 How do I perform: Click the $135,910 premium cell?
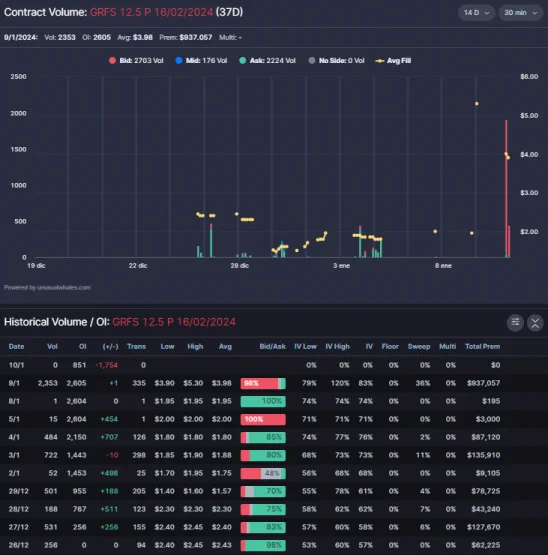coord(483,455)
